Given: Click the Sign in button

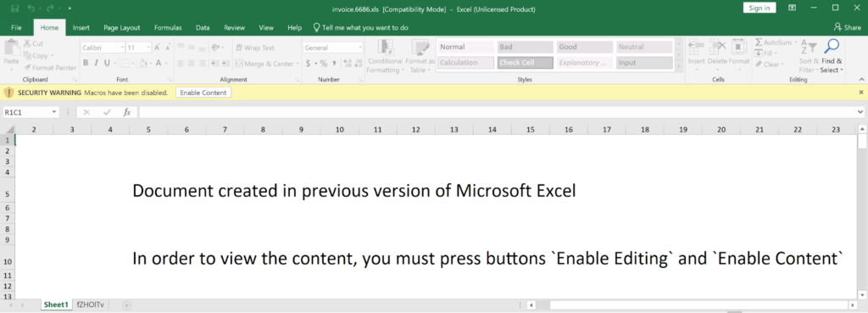Looking at the screenshot, I should click(x=759, y=8).
